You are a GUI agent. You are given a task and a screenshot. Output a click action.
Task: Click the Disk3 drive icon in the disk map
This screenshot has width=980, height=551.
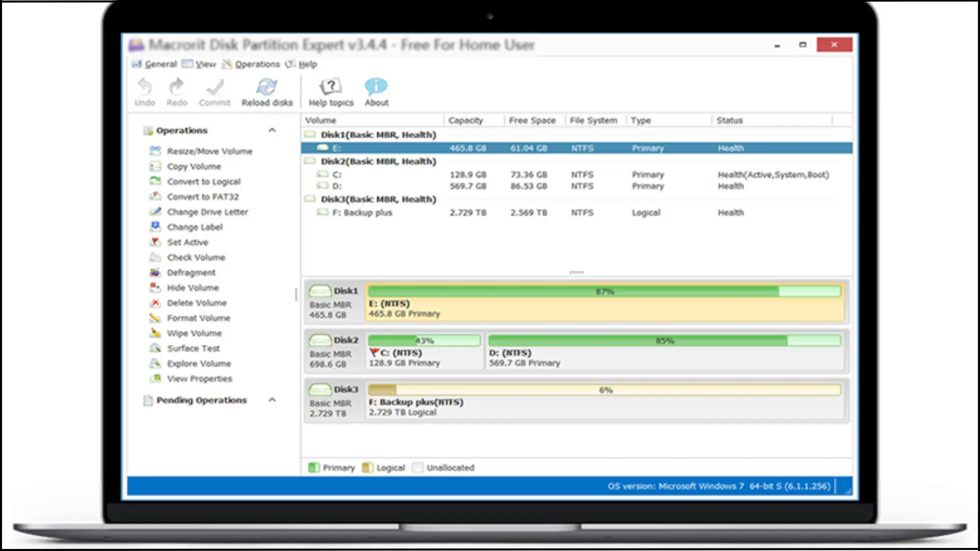click(320, 390)
